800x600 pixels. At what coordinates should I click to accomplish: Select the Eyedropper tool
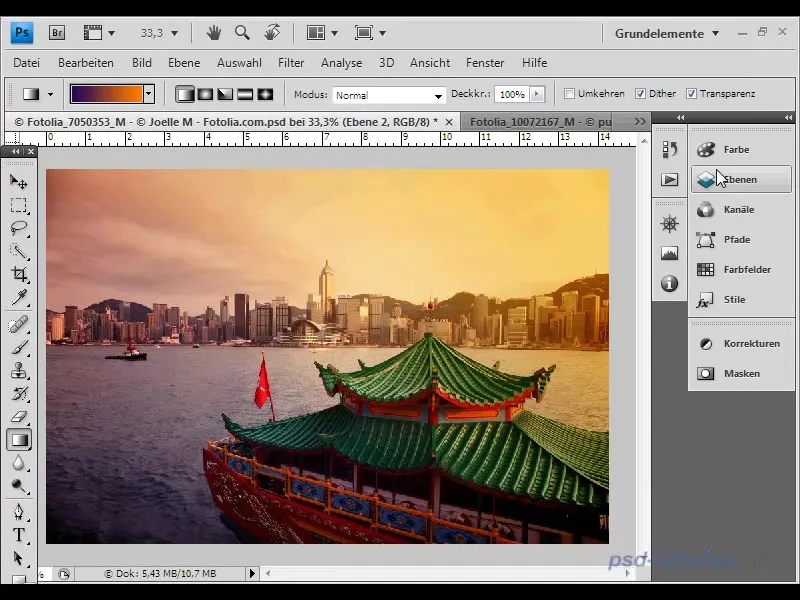19,297
